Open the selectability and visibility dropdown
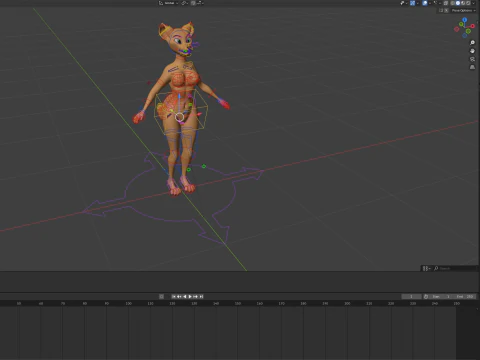480x360 pixels. (x=404, y=3)
